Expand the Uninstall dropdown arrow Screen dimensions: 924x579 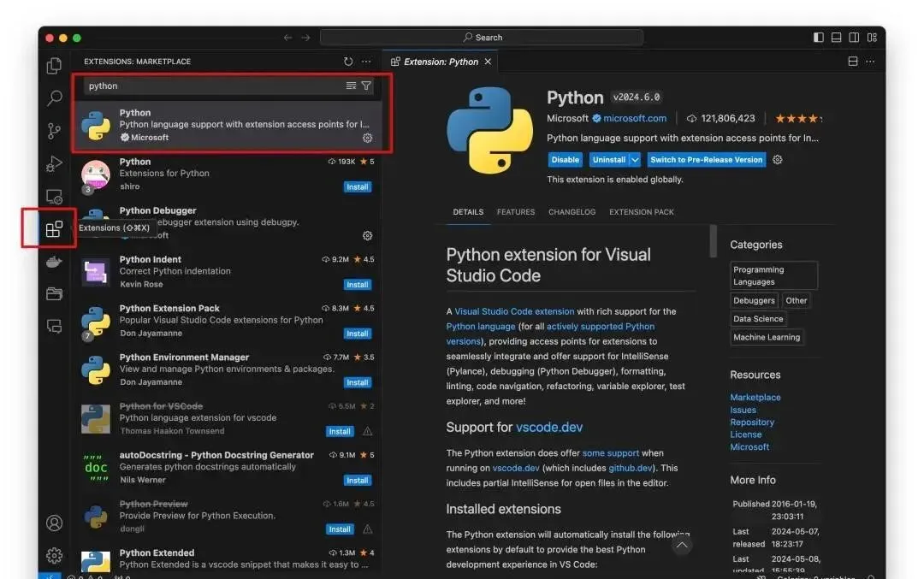pos(635,160)
